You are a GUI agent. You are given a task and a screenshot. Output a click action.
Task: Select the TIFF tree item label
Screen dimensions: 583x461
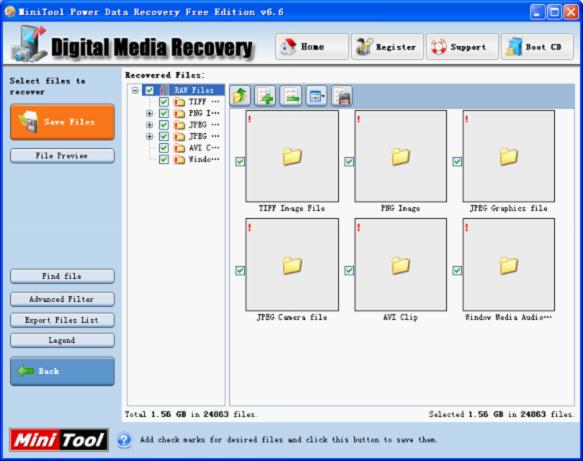pos(204,102)
